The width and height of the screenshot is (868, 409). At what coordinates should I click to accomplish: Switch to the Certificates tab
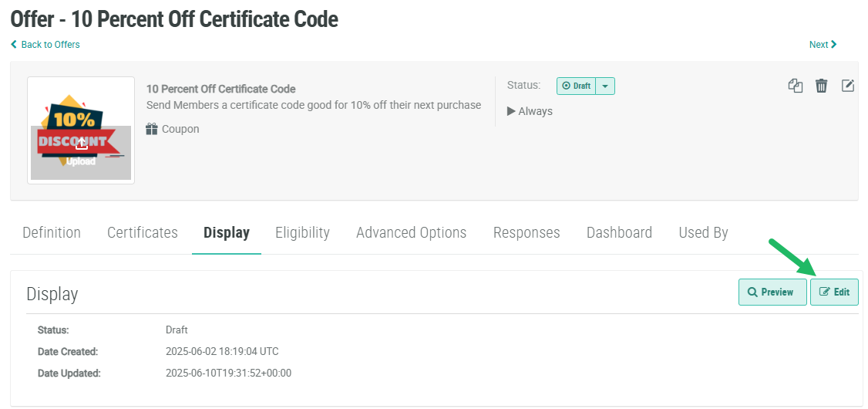(143, 232)
